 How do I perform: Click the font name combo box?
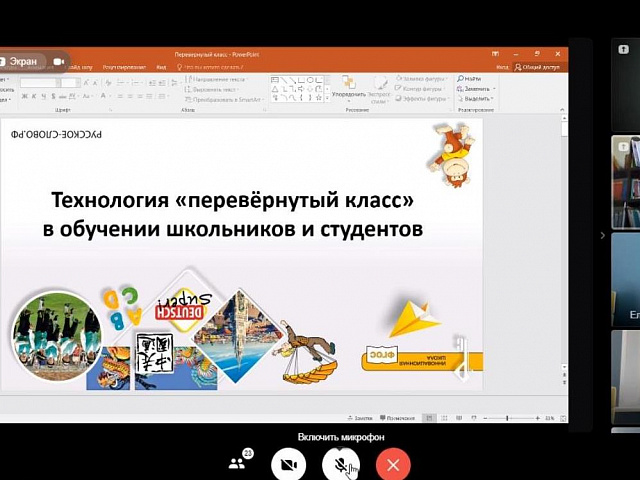[40, 83]
